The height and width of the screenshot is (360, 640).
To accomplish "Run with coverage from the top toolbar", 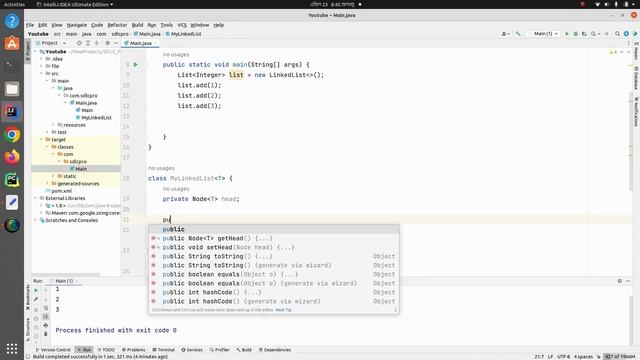I will [584, 34].
